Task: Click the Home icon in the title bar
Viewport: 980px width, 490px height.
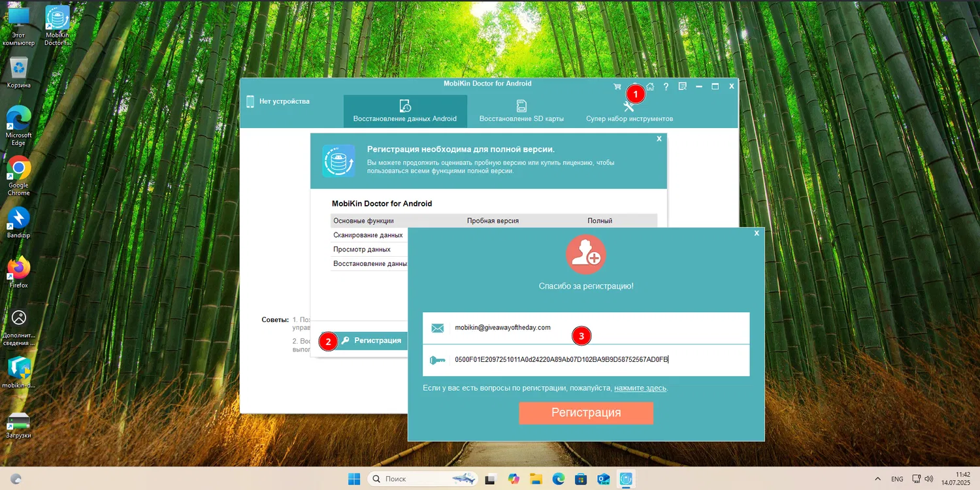Action: tap(650, 86)
